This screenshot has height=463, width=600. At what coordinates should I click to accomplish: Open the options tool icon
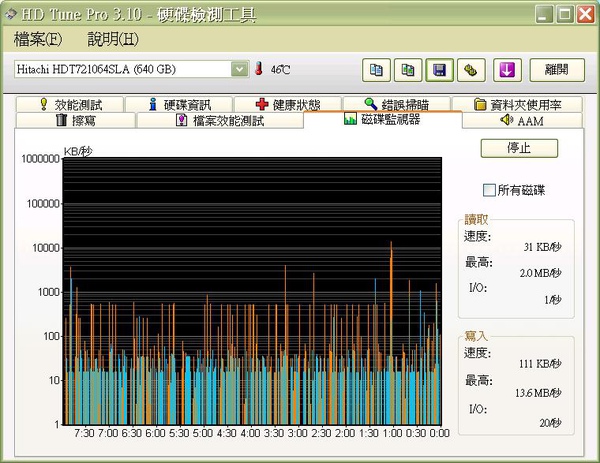[468, 70]
